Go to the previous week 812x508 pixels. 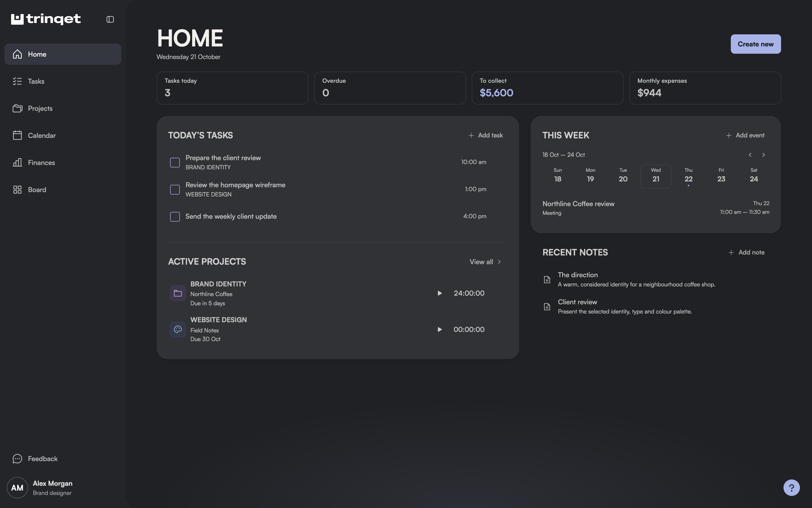750,155
